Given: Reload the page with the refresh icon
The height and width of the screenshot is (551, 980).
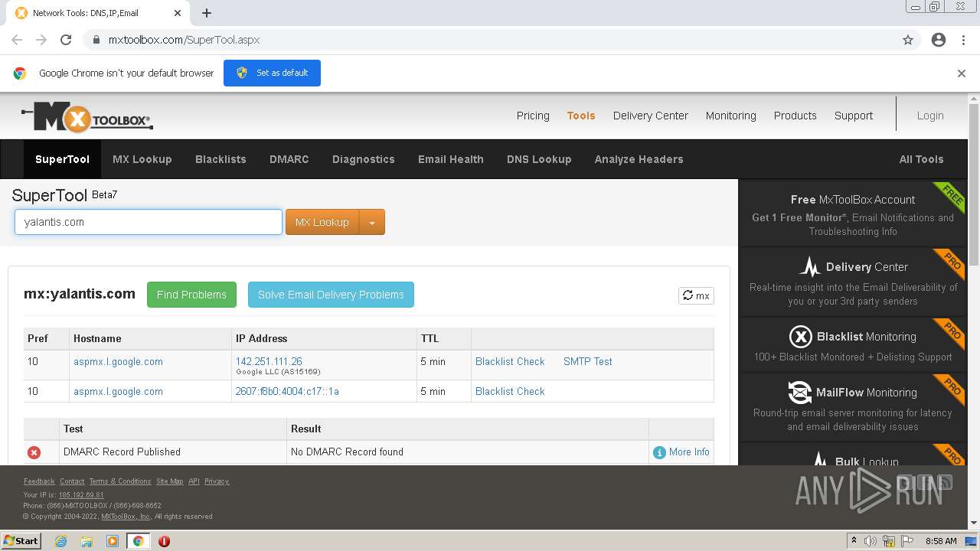Looking at the screenshot, I should pyautogui.click(x=66, y=40).
